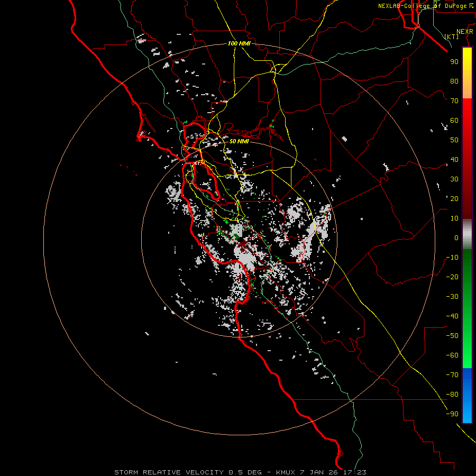Pick the blue segment of the velocity color bar
Image resolution: width=476 pixels, height=476 pixels.
tap(467, 396)
